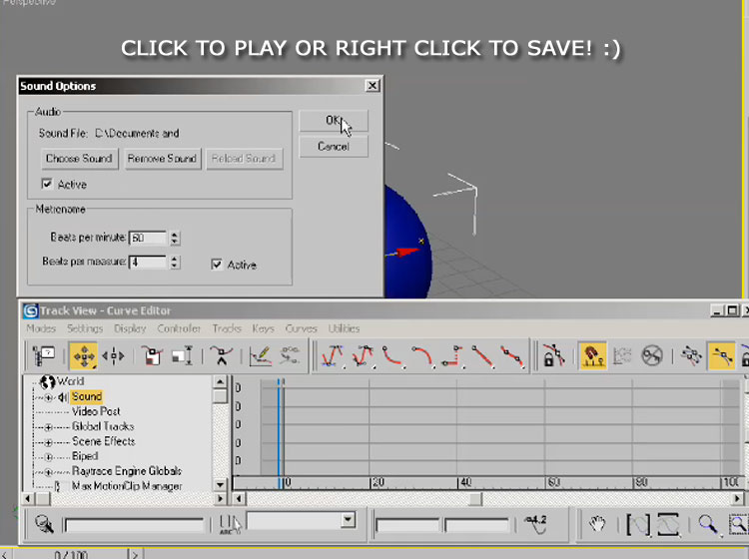Screen dimensions: 749x560
Task: Click the Choose Sound button
Action: point(79,159)
